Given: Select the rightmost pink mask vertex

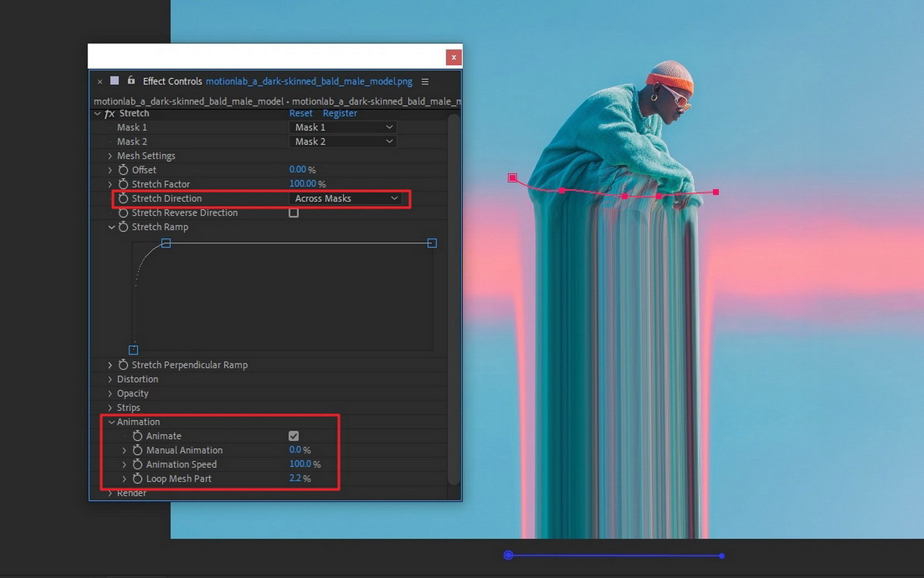Looking at the screenshot, I should (716, 192).
